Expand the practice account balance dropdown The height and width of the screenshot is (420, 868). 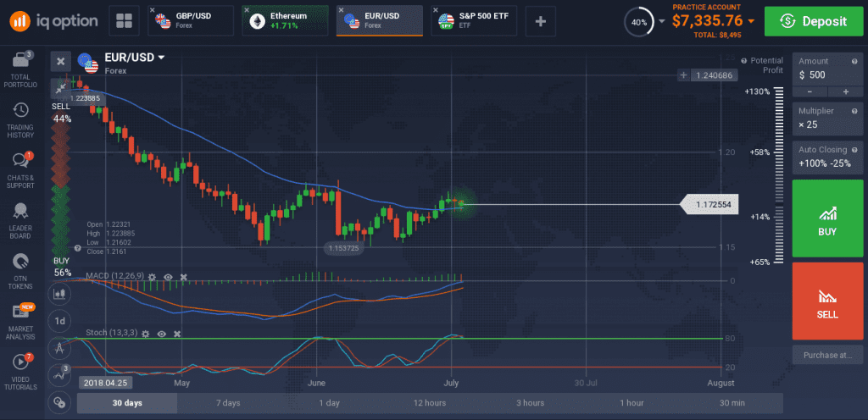[x=751, y=21]
